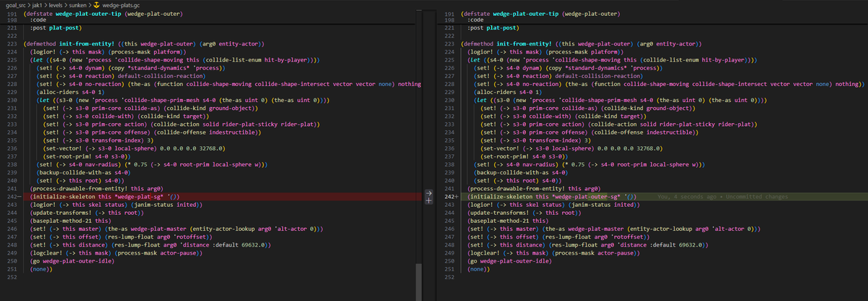Click the wedge-plats.gc file icon in breadcrumb
868x301 pixels.
tap(96, 5)
